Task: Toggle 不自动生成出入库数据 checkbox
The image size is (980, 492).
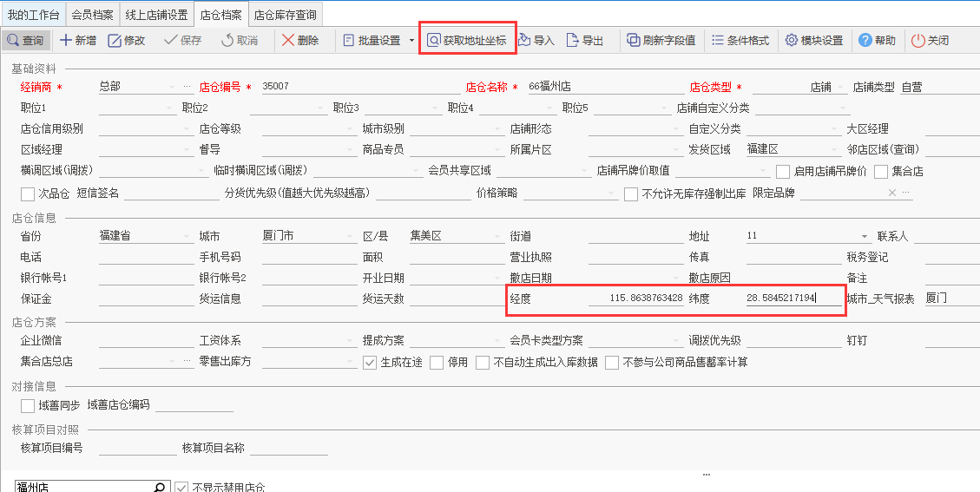Action: (483, 363)
